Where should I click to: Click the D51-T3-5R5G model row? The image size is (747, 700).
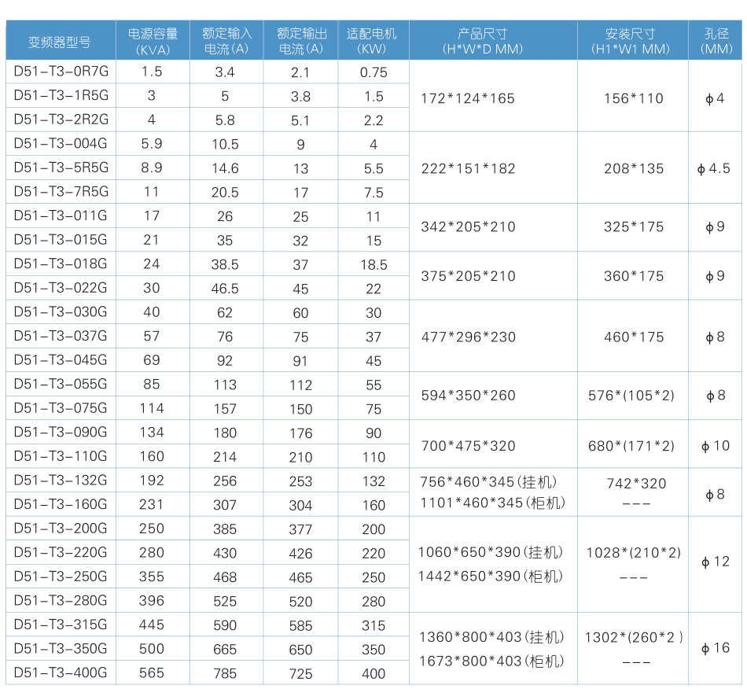pyautogui.click(x=61, y=168)
